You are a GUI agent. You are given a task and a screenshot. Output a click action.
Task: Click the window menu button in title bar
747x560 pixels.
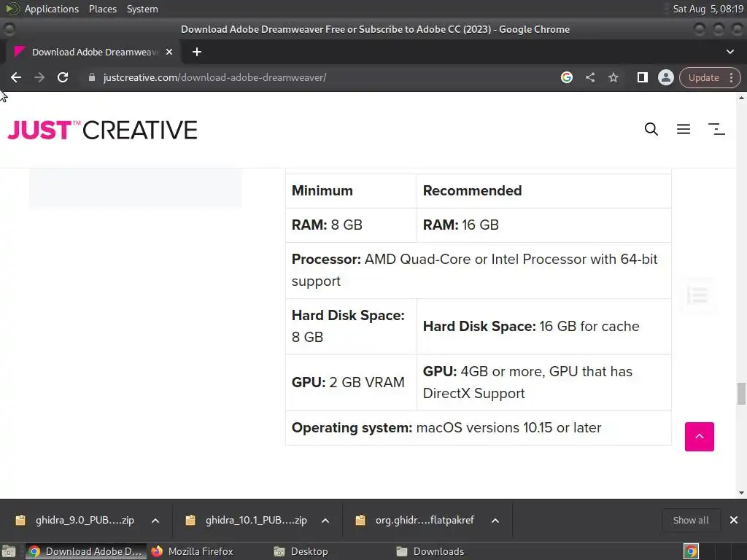9,29
